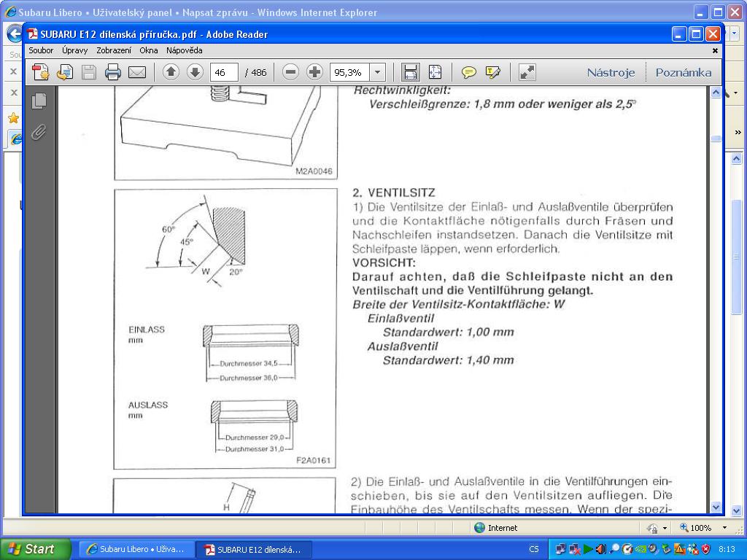747x560 pixels.
Task: Click the network connection tray icon without red X
Action: [x=561, y=549]
